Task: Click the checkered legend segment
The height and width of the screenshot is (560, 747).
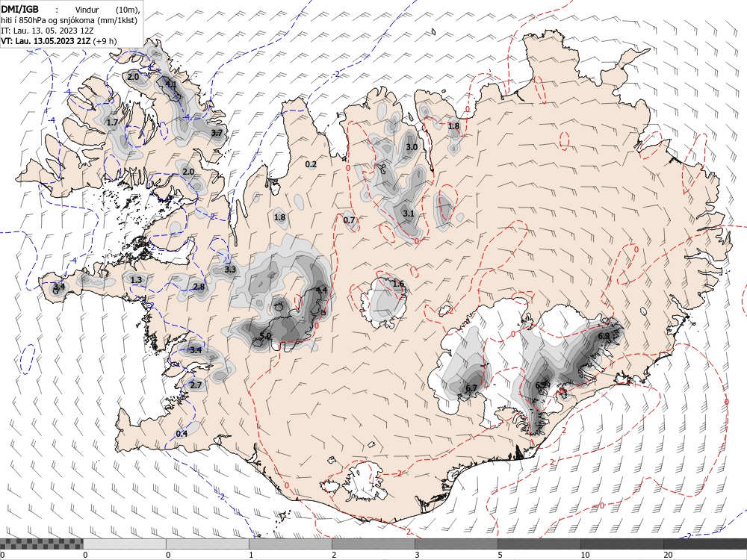Action: (41, 544)
